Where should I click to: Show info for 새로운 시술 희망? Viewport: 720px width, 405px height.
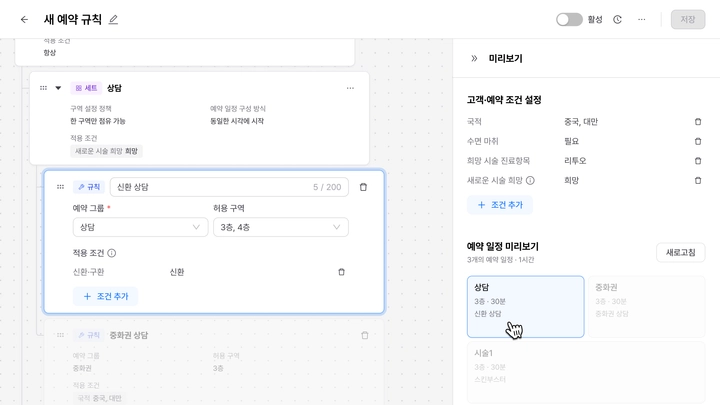coord(530,180)
